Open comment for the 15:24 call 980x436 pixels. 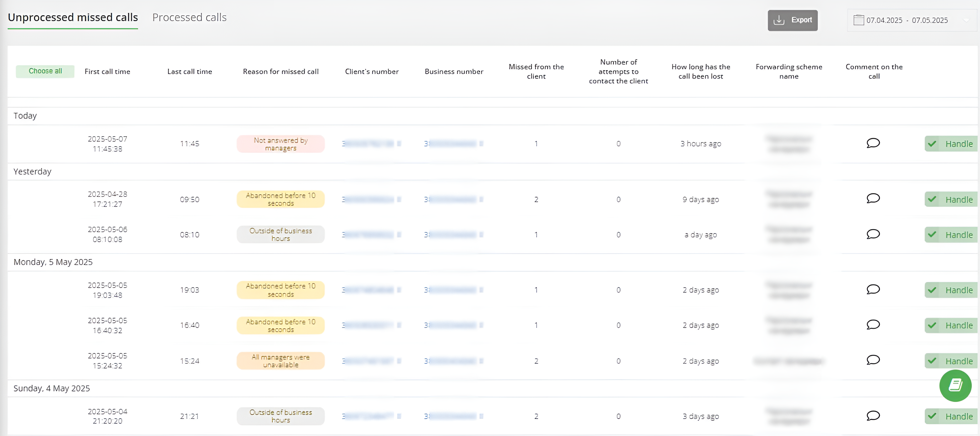point(873,360)
